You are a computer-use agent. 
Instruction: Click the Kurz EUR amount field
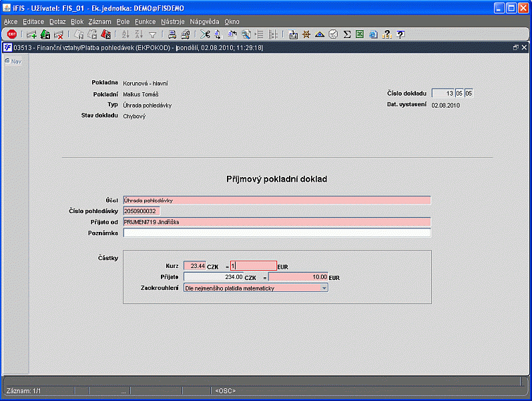254,266
